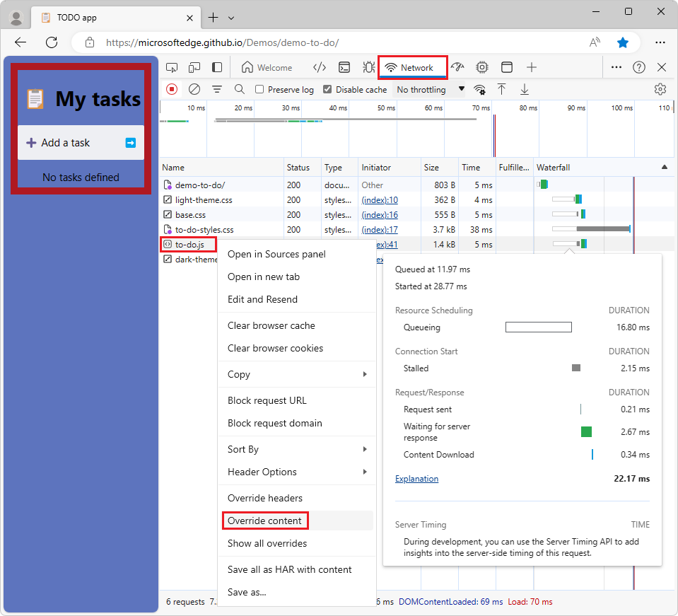
Task: Click the export HAR download icon
Action: click(x=525, y=89)
